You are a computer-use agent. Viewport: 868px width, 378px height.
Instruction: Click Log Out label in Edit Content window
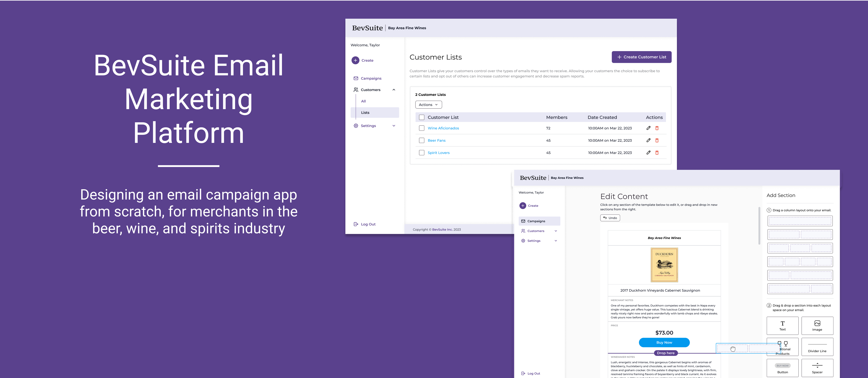click(x=534, y=373)
